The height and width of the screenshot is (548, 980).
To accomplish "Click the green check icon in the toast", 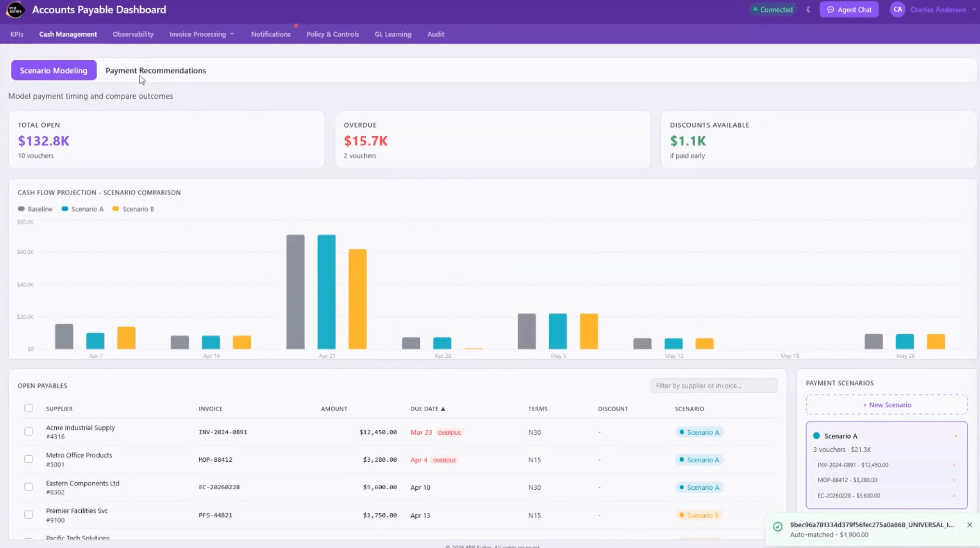I will pyautogui.click(x=777, y=526).
